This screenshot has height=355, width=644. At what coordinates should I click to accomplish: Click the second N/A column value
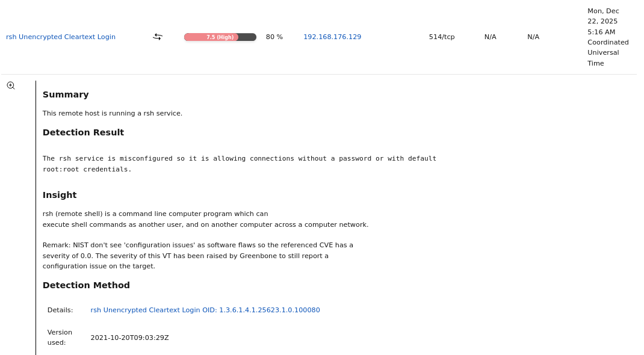(533, 37)
